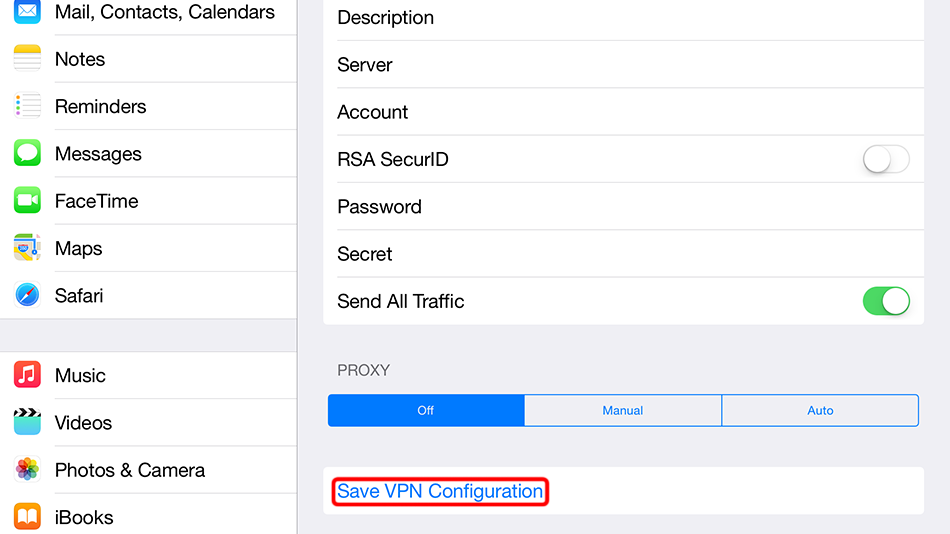Select the Videos clapperboard icon
The width and height of the screenshot is (950, 534).
27,423
